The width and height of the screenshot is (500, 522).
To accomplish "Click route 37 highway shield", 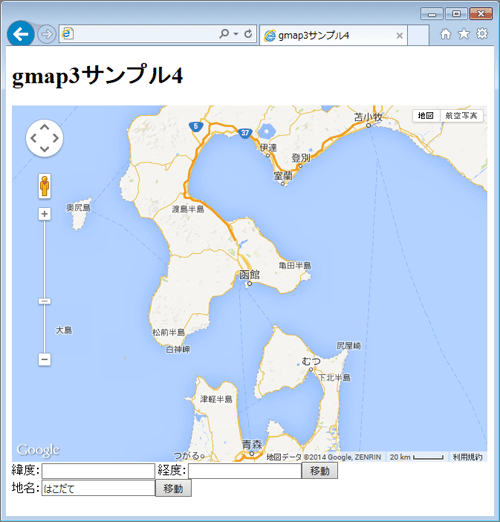I will click(x=245, y=133).
